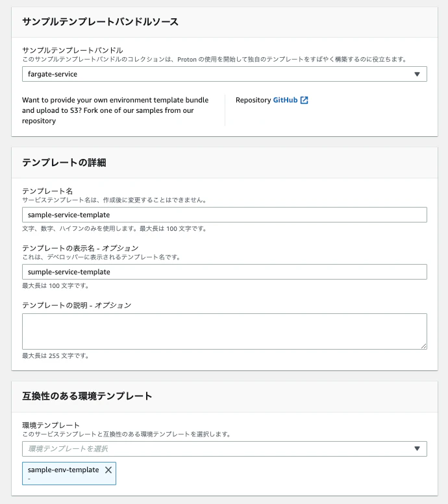Click the template description text area
Image resolution: width=448 pixels, height=504 pixels.
coord(224,331)
